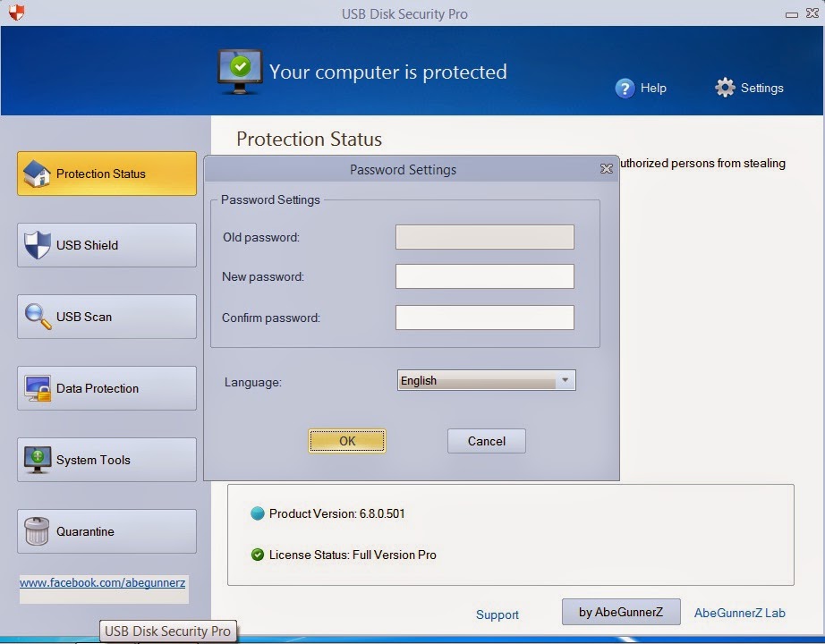The height and width of the screenshot is (644, 825).
Task: Minimize the USB Disk Security Pro window
Action: click(791, 14)
